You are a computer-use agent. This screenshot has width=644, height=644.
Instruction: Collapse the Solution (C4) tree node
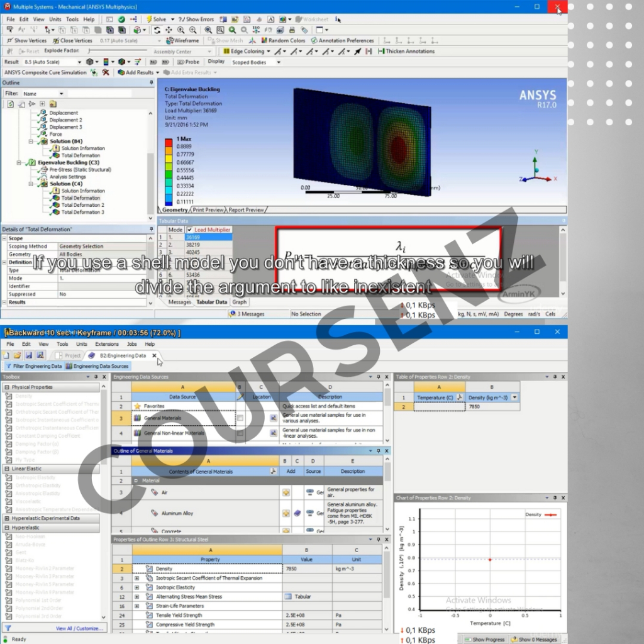click(31, 184)
